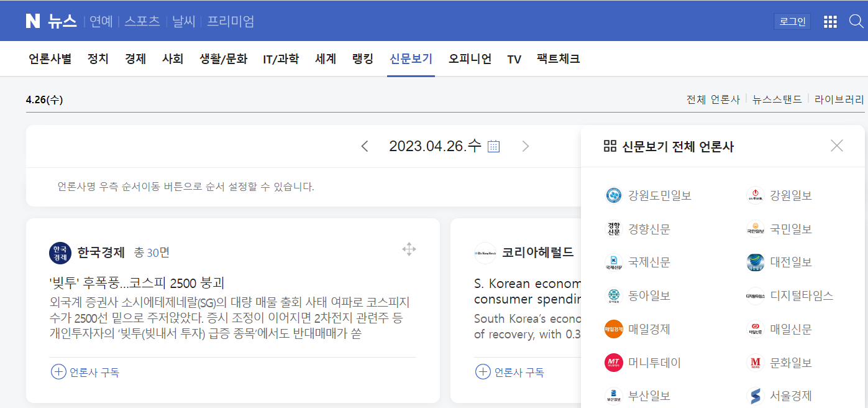This screenshot has height=408, width=868.
Task: Click the 서울경제 logo icon
Action: pyautogui.click(x=755, y=396)
